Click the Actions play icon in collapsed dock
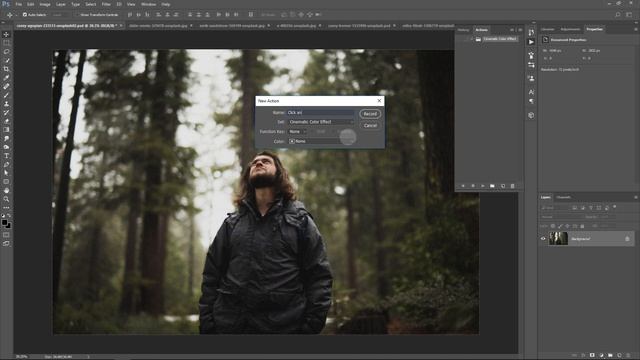 (531, 42)
